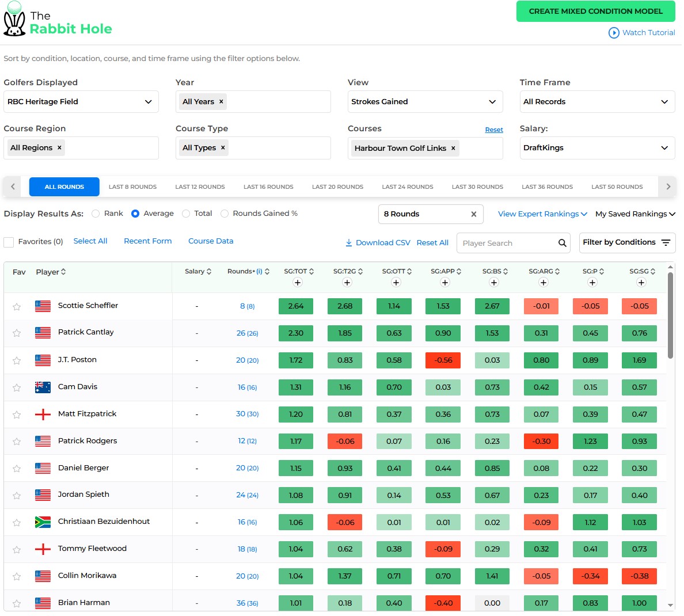The image size is (684, 616).
Task: Add Christiaan Bezuidenhout to favorites star
Action: (17, 523)
